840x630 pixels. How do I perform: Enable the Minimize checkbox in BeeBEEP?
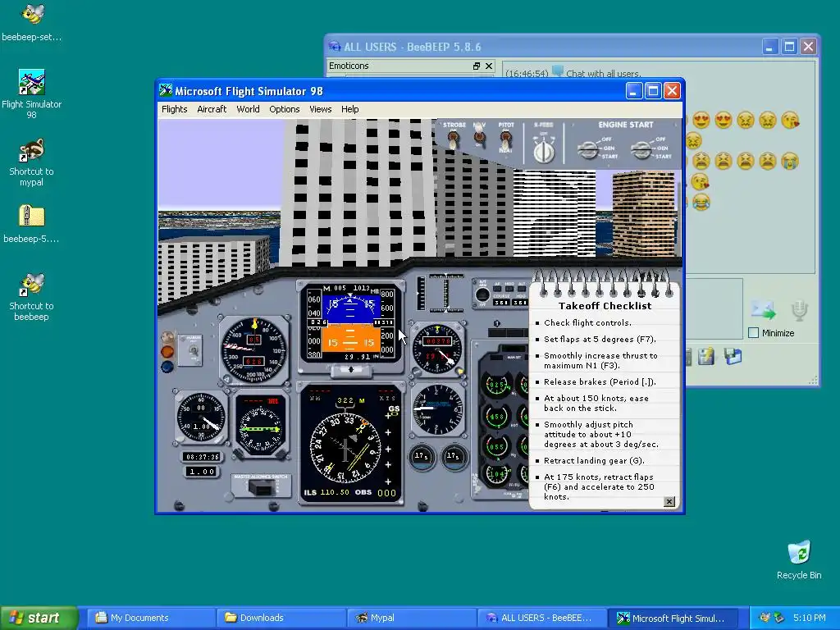pyautogui.click(x=753, y=333)
